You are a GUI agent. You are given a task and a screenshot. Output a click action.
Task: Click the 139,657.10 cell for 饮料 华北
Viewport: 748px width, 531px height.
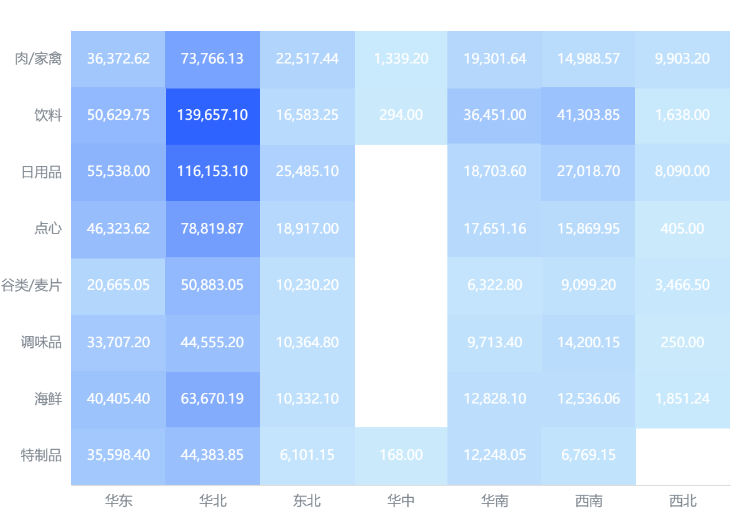click(x=213, y=116)
